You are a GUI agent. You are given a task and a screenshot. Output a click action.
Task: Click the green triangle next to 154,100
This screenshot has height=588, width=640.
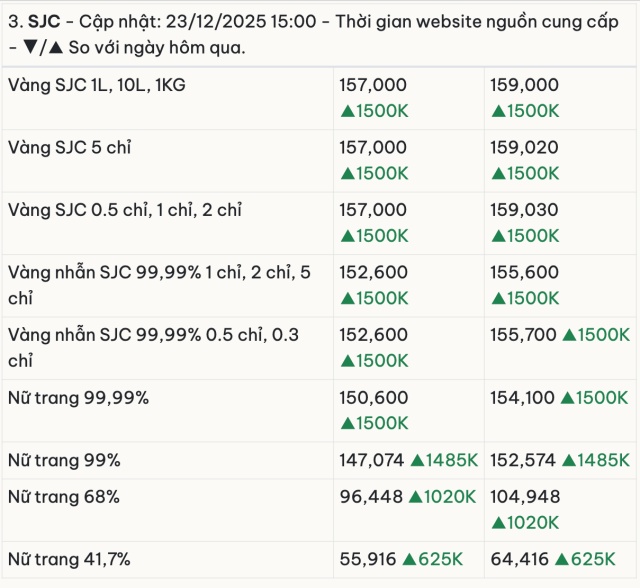click(568, 398)
